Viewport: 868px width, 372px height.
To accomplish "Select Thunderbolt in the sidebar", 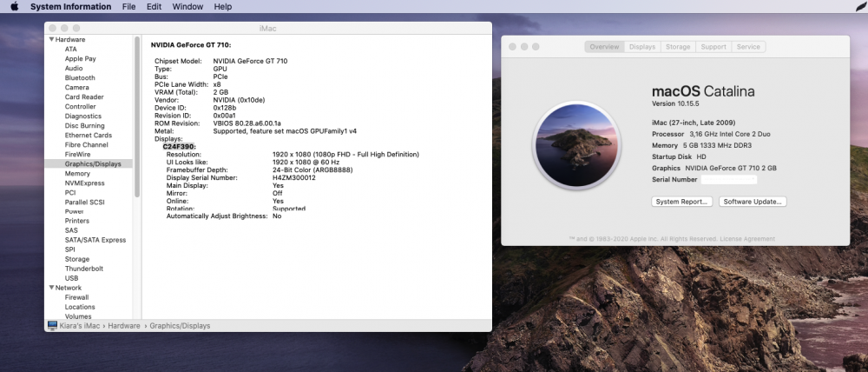I will point(84,269).
